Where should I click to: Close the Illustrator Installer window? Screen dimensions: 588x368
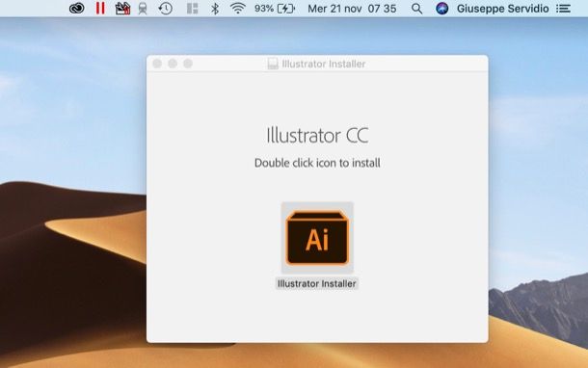pos(157,64)
